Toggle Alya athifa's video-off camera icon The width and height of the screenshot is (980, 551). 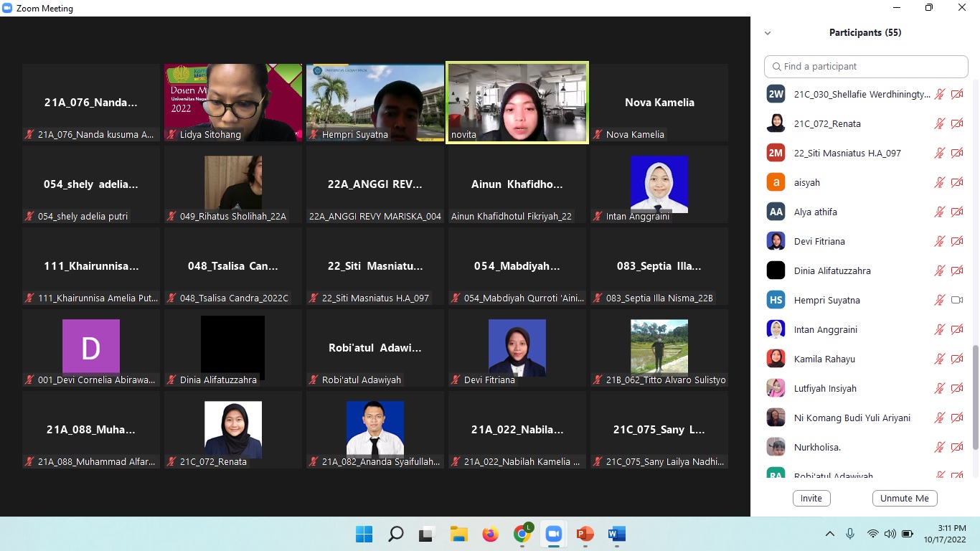pos(956,212)
